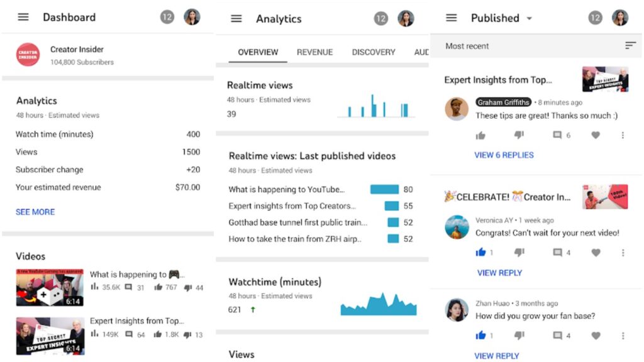Open hamburger menu in Published screen
The height and width of the screenshot is (362, 644).
452,18
